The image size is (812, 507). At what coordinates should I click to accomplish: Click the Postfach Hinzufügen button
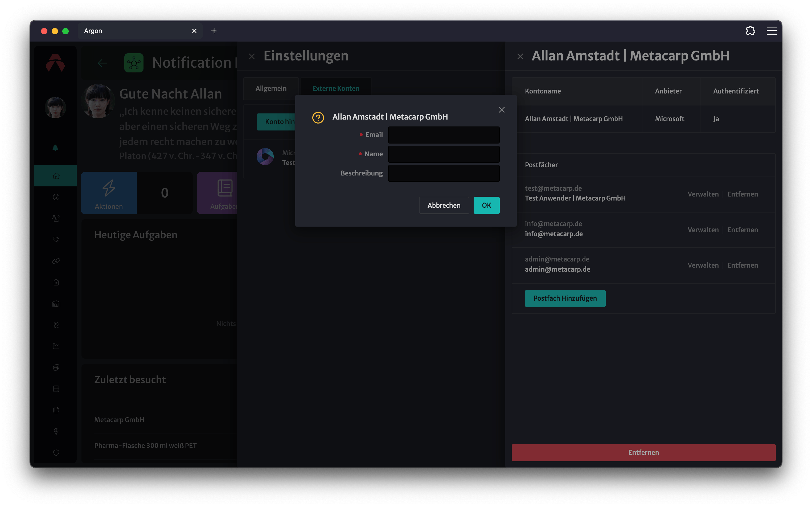coord(565,299)
